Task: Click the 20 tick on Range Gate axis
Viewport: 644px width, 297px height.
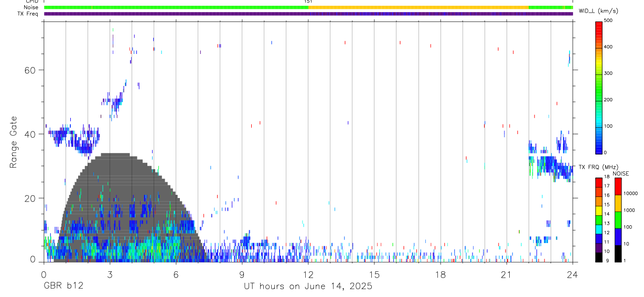Action: (29, 198)
